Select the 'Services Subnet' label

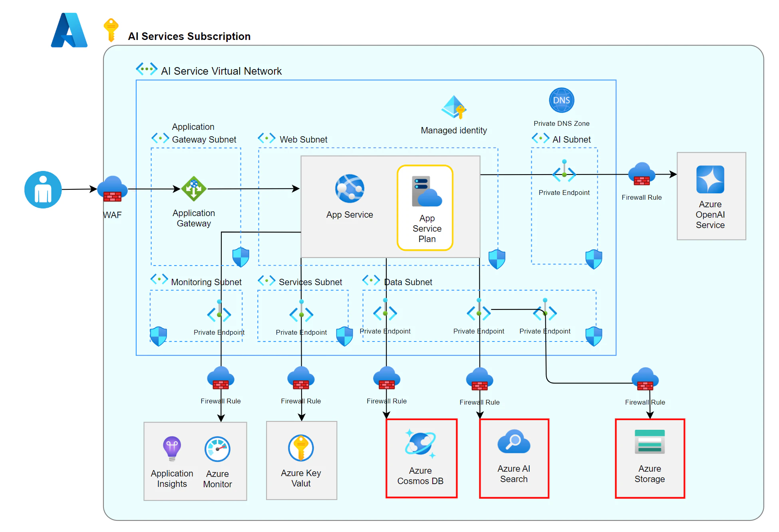310,282
